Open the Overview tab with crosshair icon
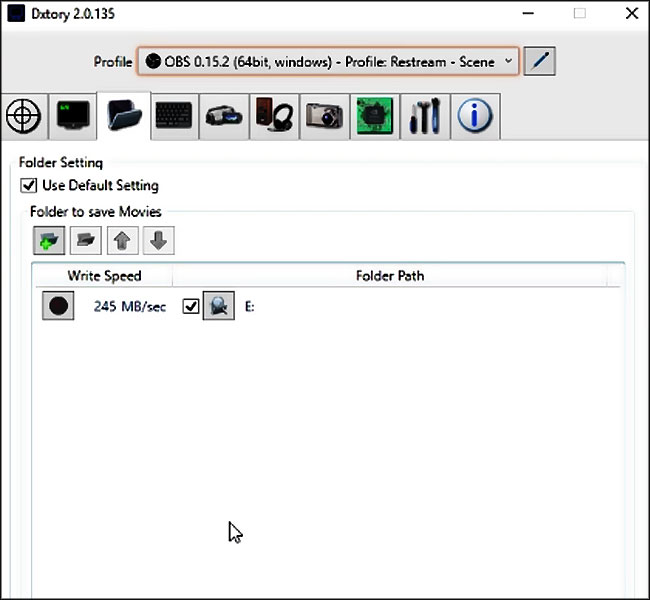The height and width of the screenshot is (600, 650). tap(24, 116)
